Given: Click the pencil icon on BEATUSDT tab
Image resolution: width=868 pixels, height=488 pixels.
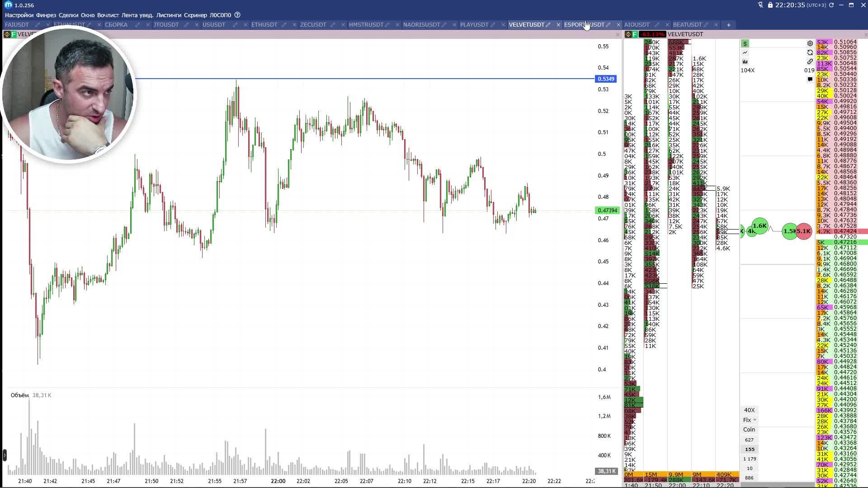Looking at the screenshot, I should (x=705, y=25).
